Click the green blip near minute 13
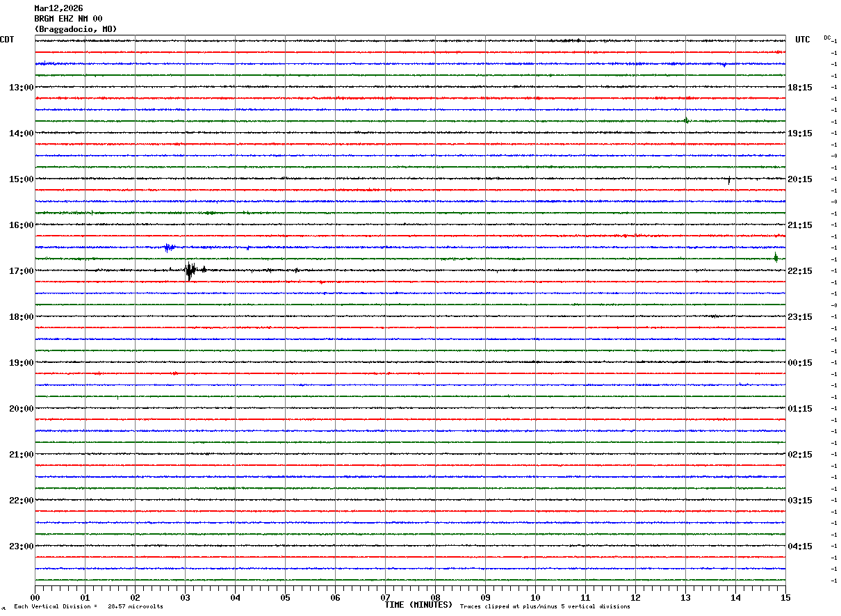Image resolution: width=841 pixels, height=616 pixels. 686,120
